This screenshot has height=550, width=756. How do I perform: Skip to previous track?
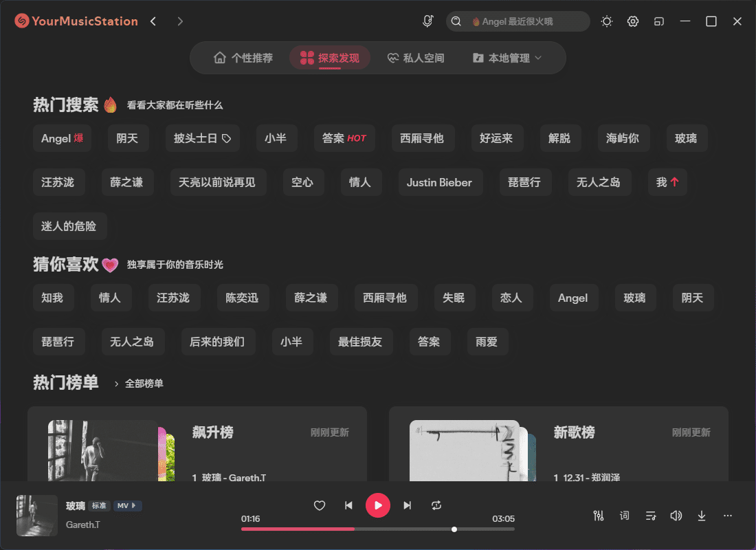coord(348,505)
